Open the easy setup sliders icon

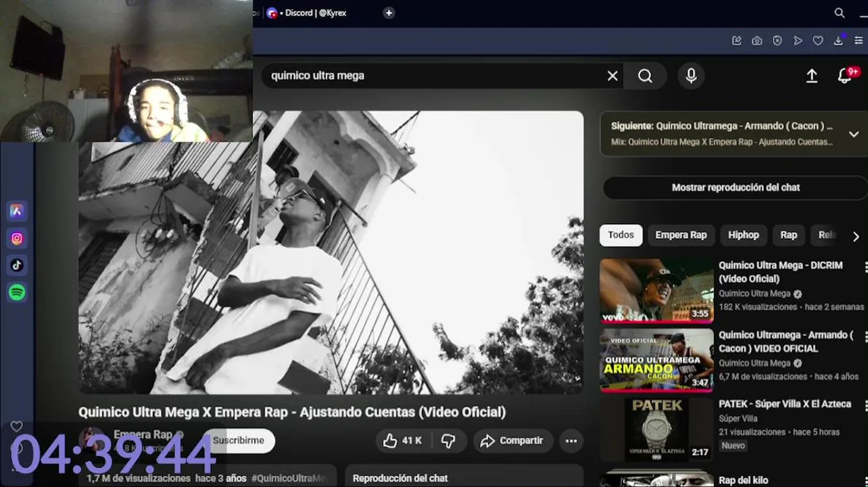[859, 41]
